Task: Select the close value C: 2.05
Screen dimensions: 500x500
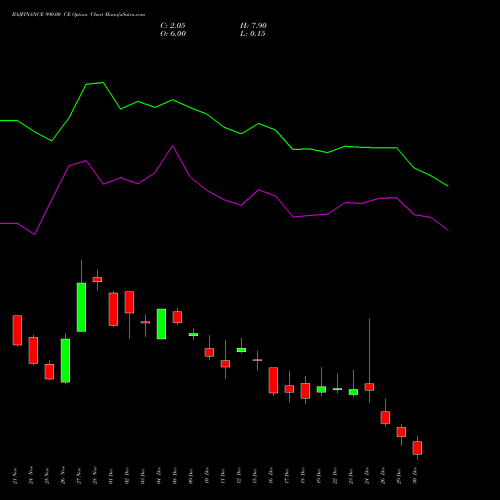Action: (x=173, y=26)
